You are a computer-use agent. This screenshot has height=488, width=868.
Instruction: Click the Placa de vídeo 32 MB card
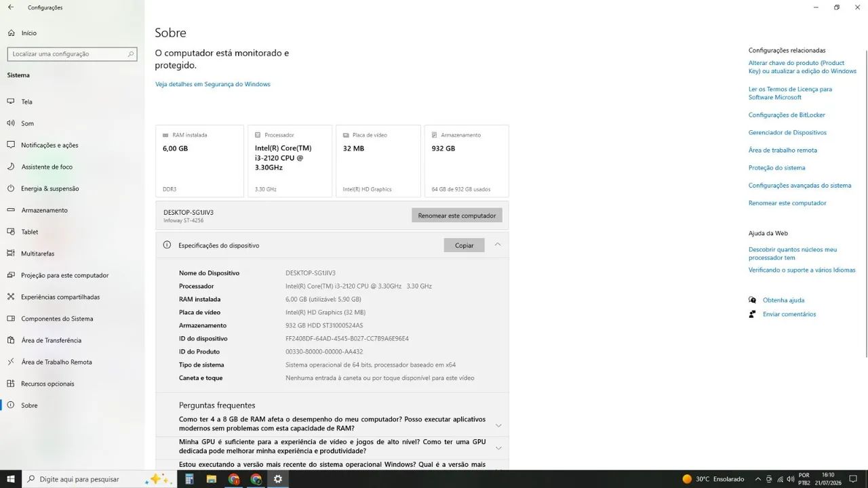point(378,161)
